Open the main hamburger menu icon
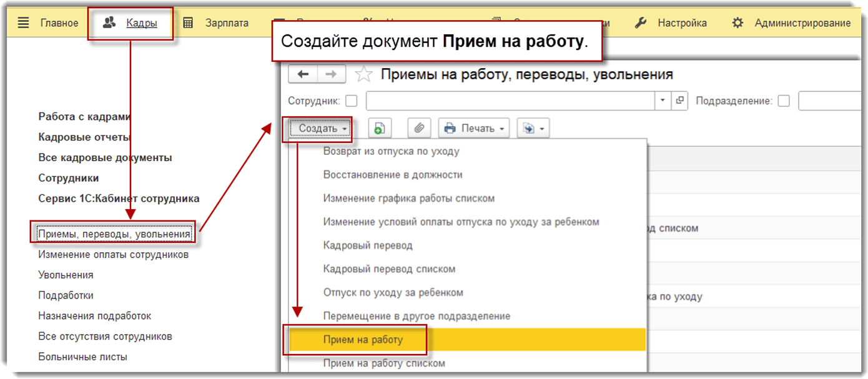 coord(23,22)
